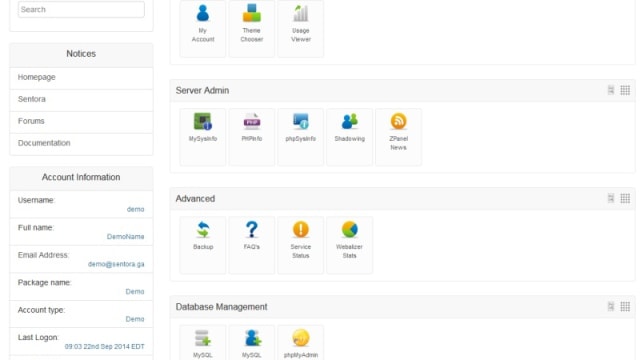Open the Webalizer Stats module
Viewport: 640px width, 360px height.
349,245
